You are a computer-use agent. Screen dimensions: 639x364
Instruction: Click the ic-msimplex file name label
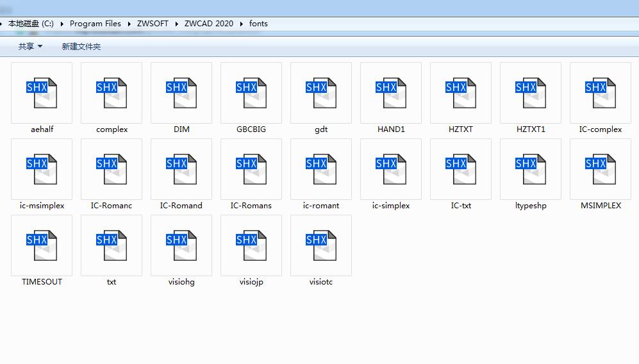pyautogui.click(x=42, y=206)
